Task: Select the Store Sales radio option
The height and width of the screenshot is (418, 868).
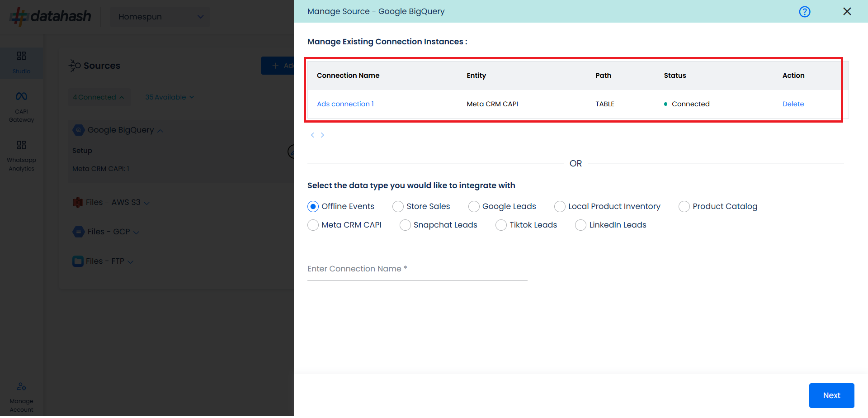Action: (398, 207)
